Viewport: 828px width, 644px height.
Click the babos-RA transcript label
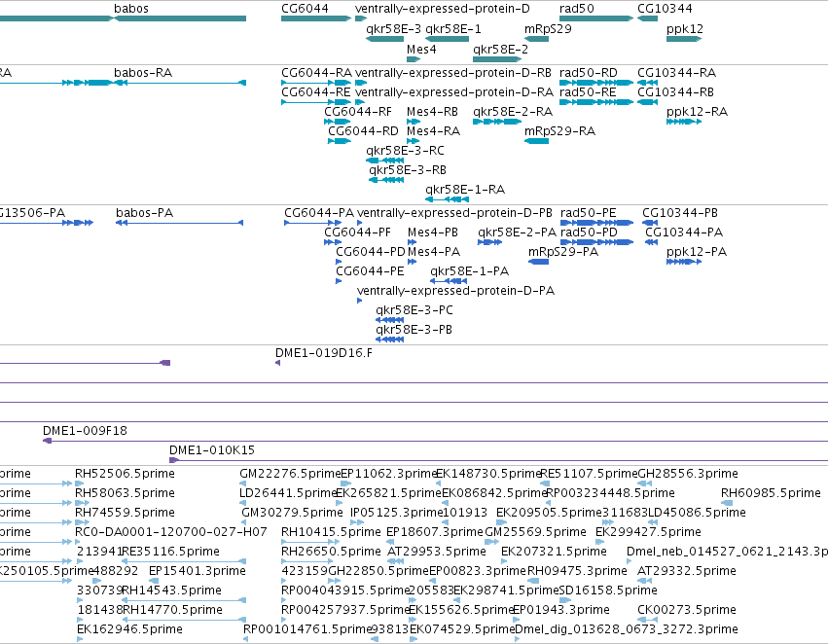coord(143,73)
